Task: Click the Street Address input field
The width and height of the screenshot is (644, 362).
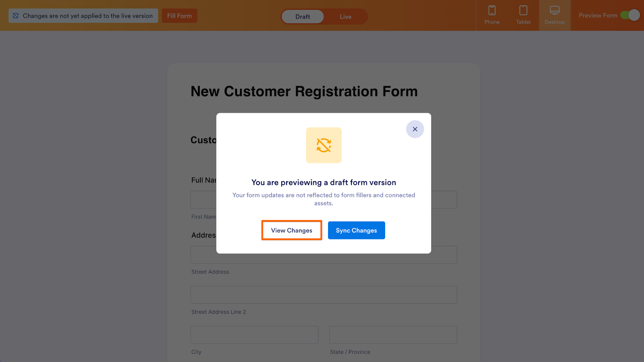Action: click(x=324, y=254)
